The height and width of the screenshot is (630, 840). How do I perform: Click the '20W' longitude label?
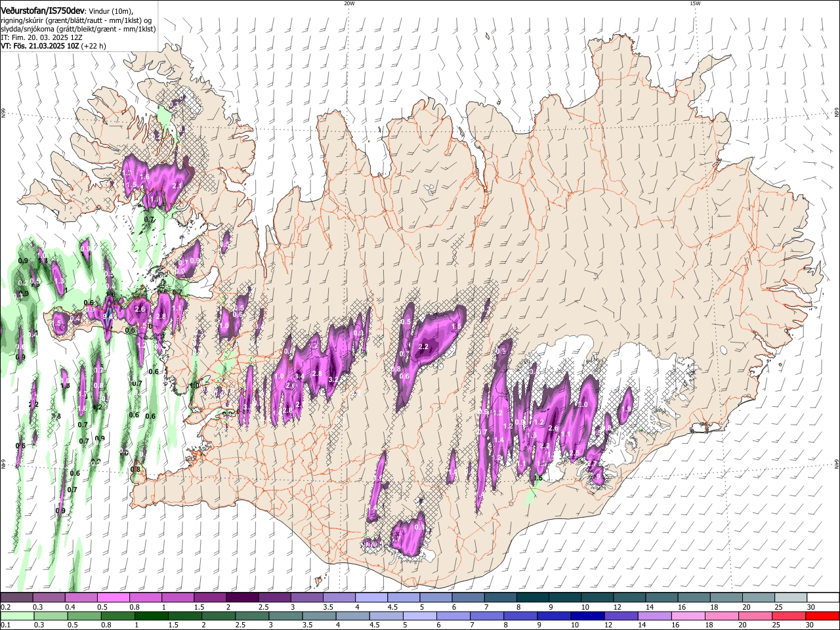tap(349, 3)
